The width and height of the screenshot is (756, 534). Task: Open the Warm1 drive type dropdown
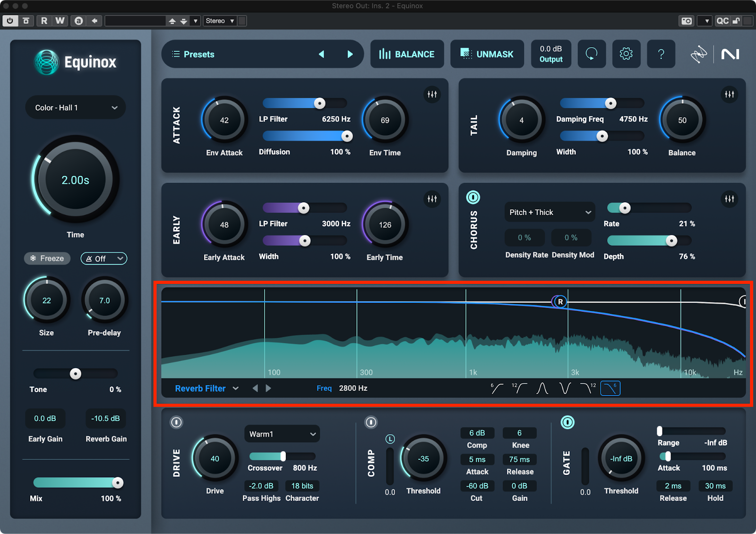coord(282,434)
